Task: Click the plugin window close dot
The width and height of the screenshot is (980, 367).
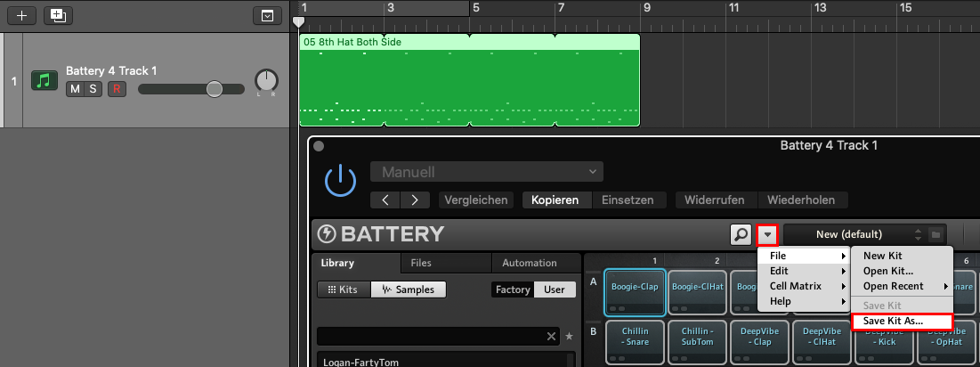Action: [x=319, y=146]
